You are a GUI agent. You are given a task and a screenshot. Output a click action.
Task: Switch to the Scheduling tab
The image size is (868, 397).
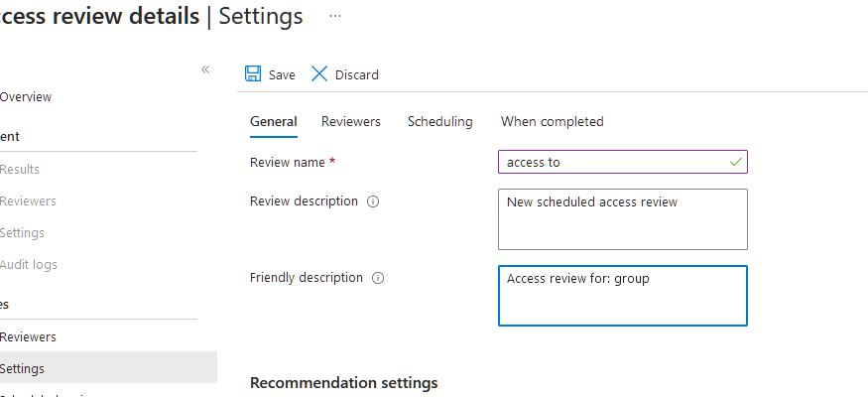click(x=439, y=122)
